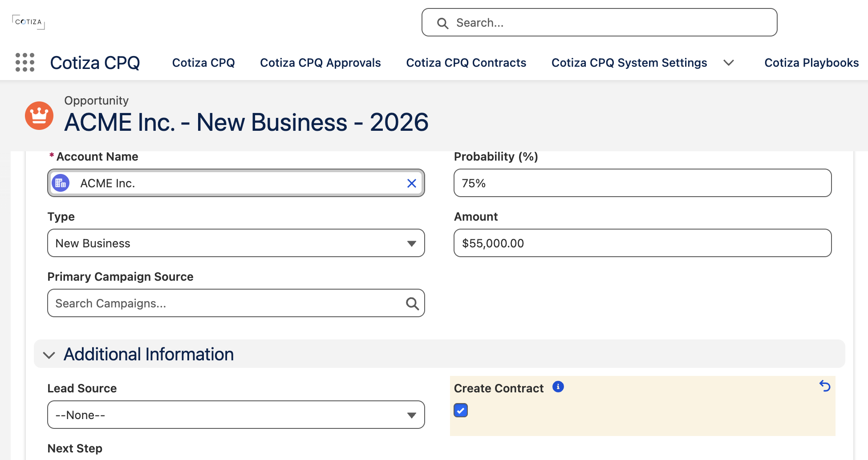Expand the Cotiza CPQ System Settings chevron
868x460 pixels.
pos(729,63)
